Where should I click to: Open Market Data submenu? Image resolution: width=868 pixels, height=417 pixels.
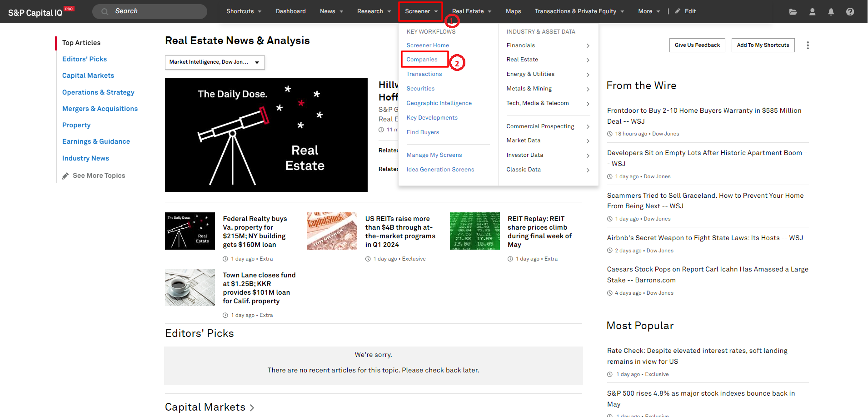(x=548, y=141)
